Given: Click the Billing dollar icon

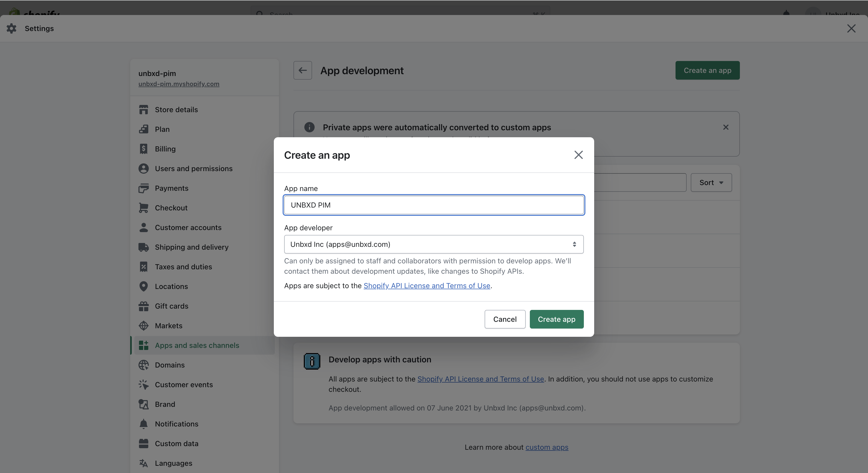Looking at the screenshot, I should (x=144, y=149).
